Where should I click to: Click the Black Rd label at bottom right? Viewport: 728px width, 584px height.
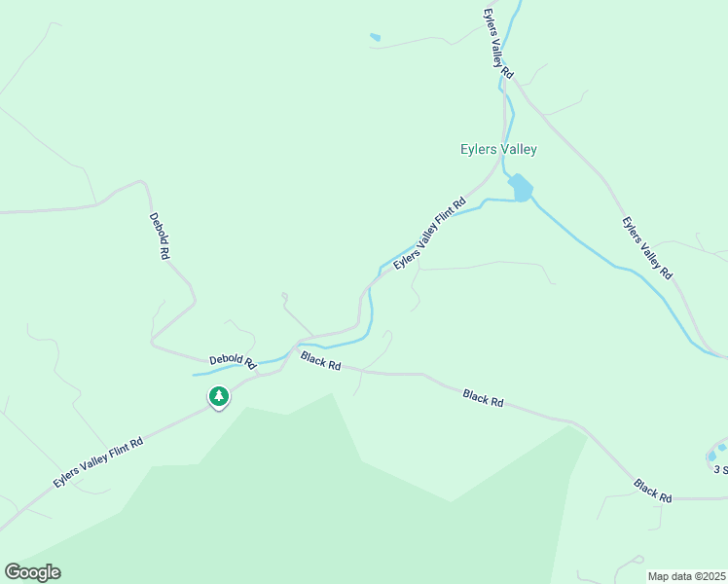pos(653,491)
